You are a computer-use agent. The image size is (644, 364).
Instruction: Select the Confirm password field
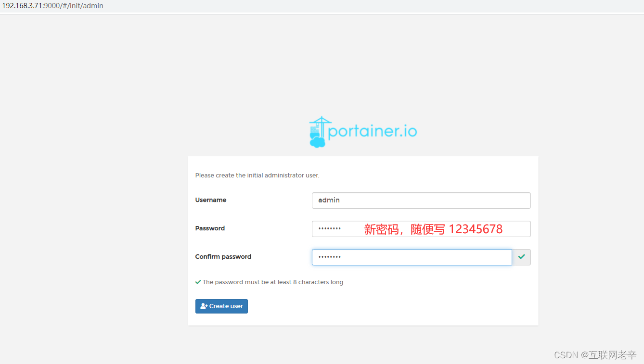coord(412,257)
